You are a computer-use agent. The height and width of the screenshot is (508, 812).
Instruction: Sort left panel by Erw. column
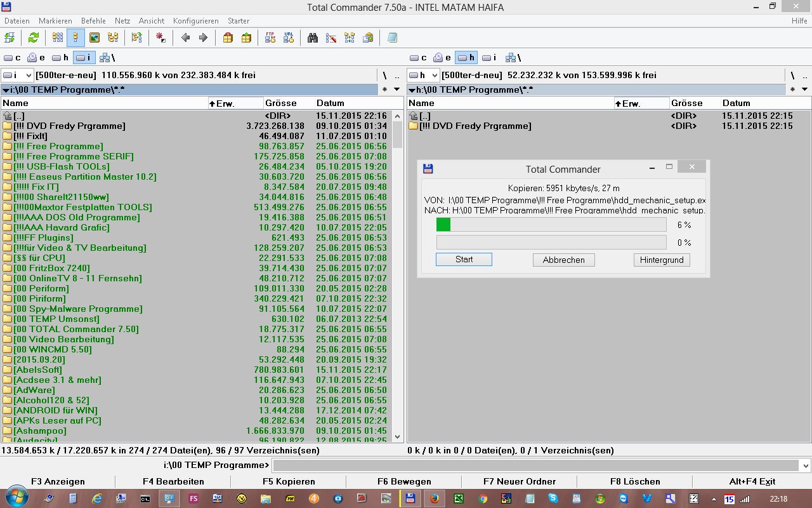tap(235, 103)
